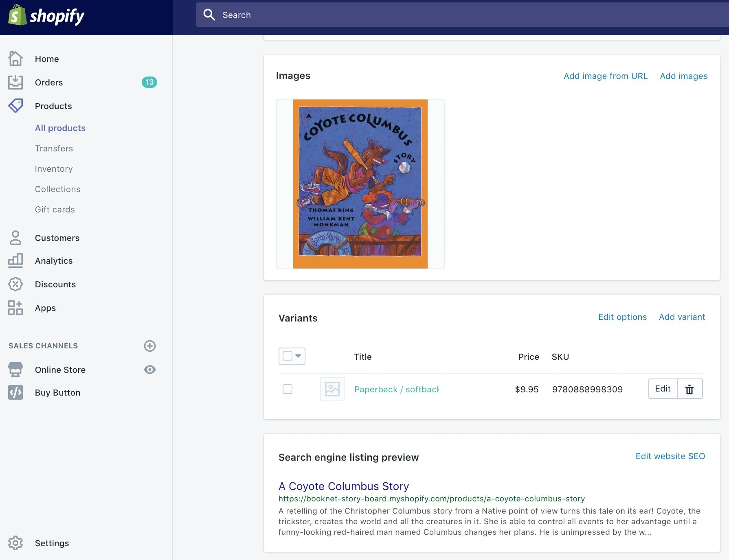This screenshot has width=729, height=560.
Task: Click the Analytics bar chart icon
Action: (x=15, y=260)
